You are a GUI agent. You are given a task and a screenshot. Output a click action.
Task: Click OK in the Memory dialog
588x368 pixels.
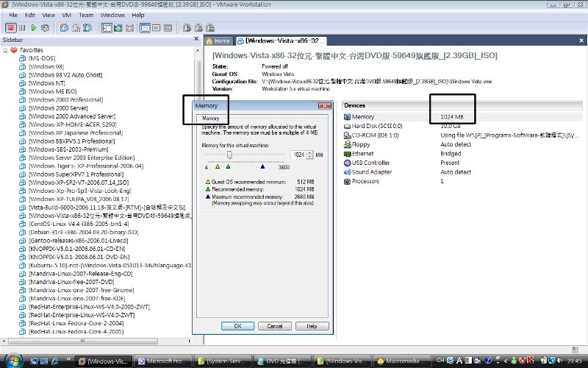237,326
